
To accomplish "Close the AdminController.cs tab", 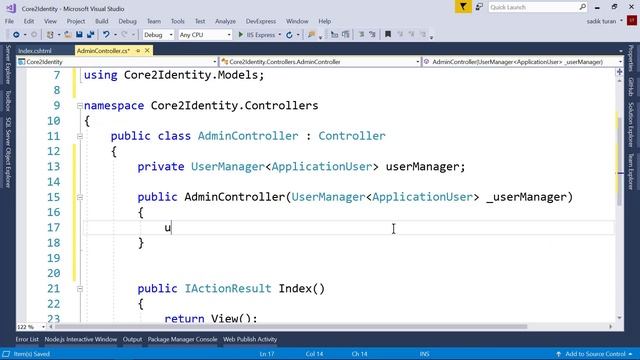I will click(147, 51).
